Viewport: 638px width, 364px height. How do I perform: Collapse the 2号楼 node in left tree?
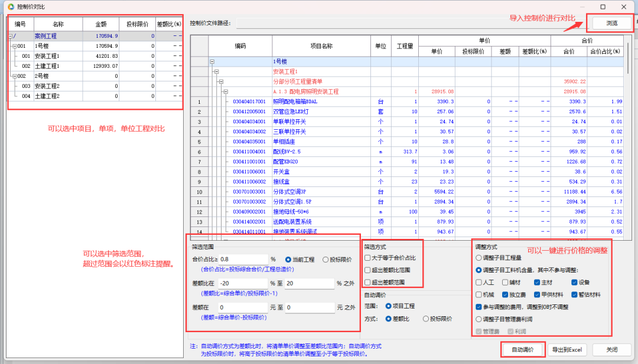tap(14, 76)
